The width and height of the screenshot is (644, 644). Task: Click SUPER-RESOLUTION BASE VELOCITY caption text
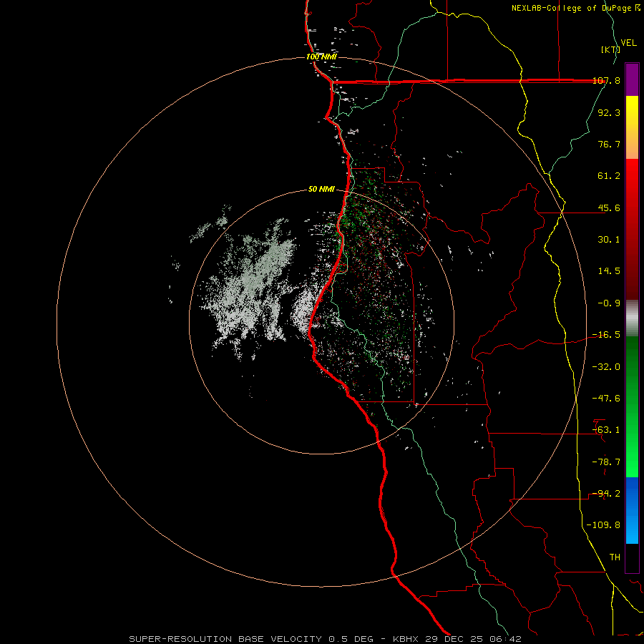point(225,639)
